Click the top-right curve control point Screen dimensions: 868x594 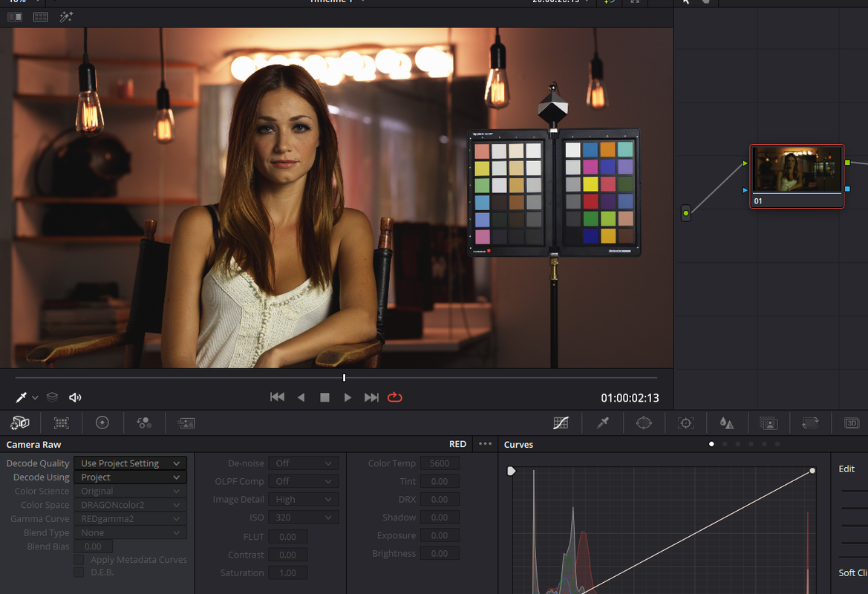point(812,471)
